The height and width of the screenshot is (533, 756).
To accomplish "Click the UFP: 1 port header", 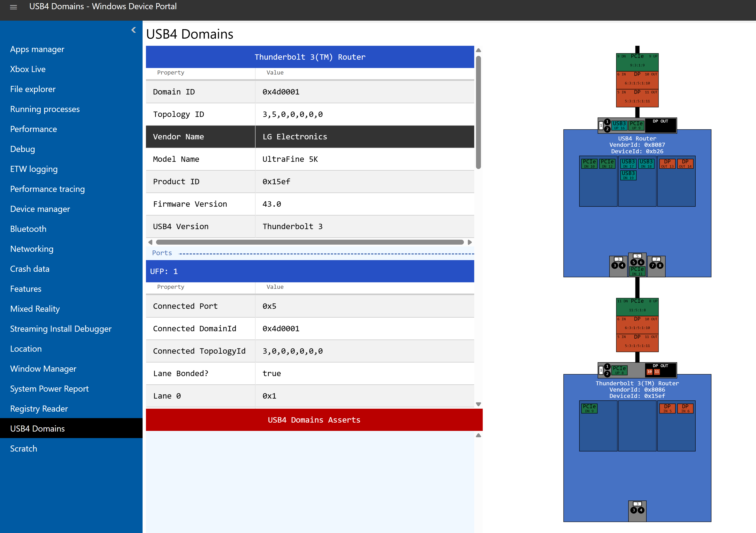I will [x=310, y=271].
